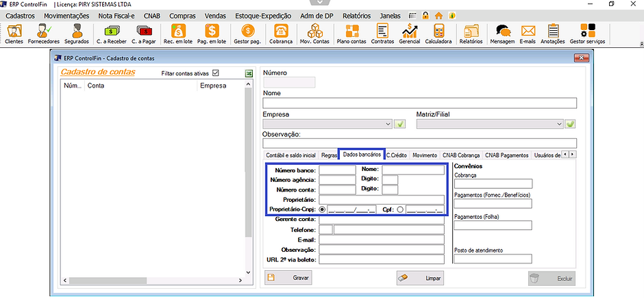Click the Excluir button
Image resolution: width=644 pixels, height=301 pixels.
pyautogui.click(x=552, y=278)
